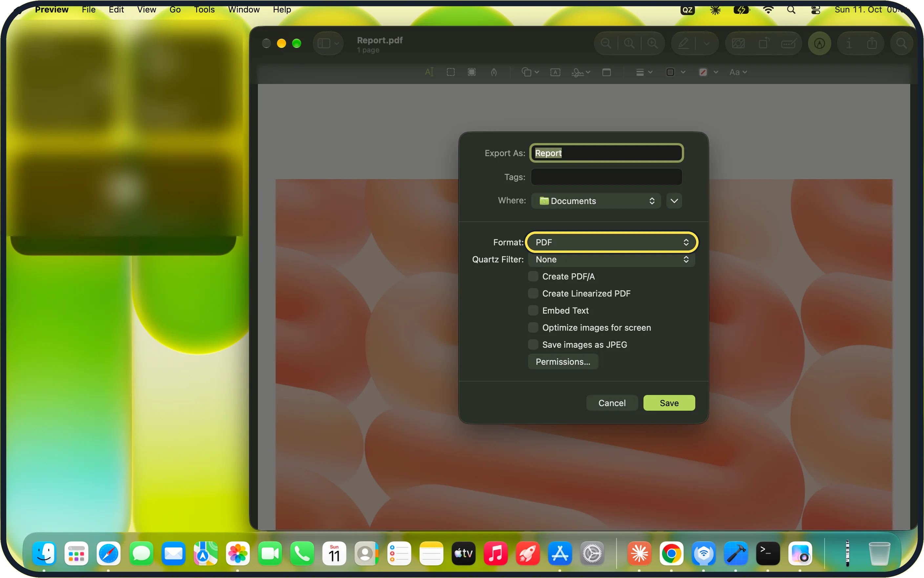Open the line style dropdown

(644, 72)
